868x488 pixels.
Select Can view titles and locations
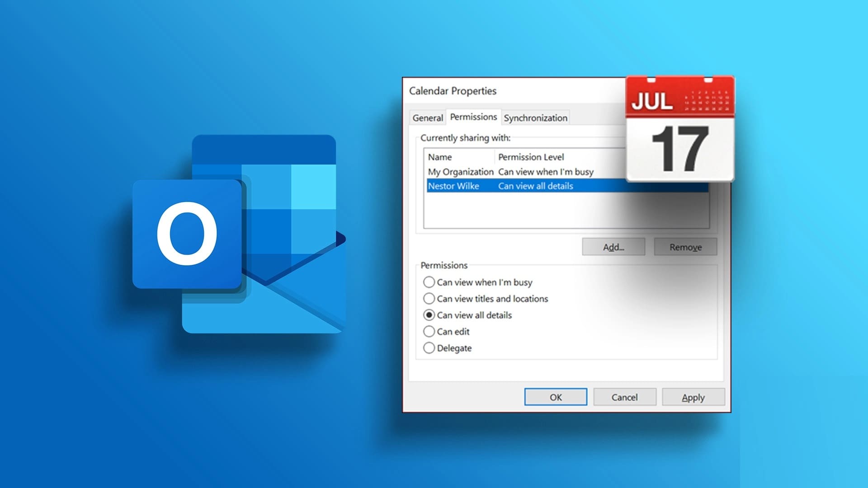point(429,299)
